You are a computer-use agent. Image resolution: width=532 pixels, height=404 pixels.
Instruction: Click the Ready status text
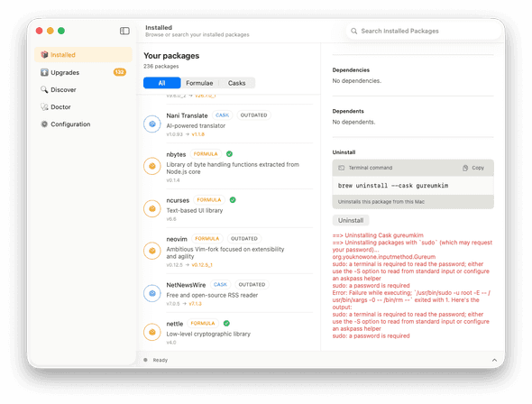[161, 360]
